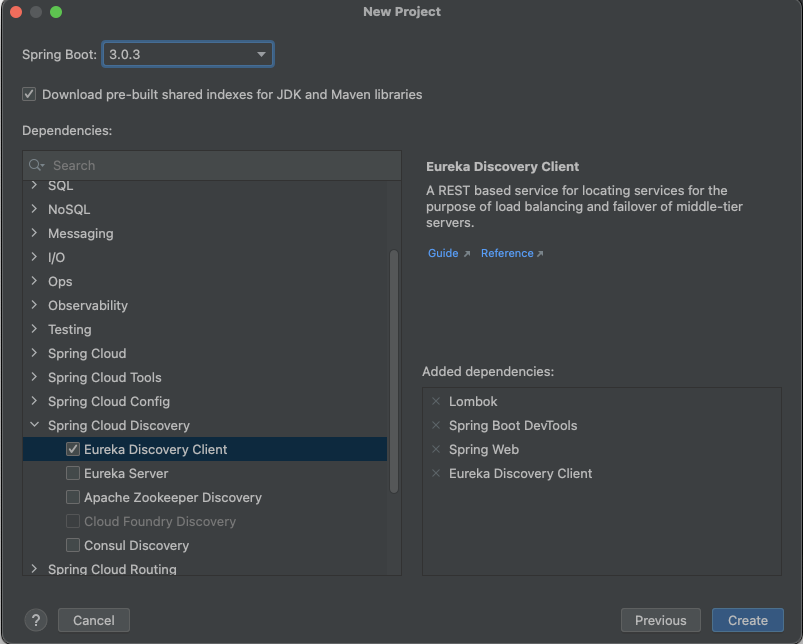Remove Spring Web from added dependencies
The height and width of the screenshot is (644, 803).
tap(436, 449)
